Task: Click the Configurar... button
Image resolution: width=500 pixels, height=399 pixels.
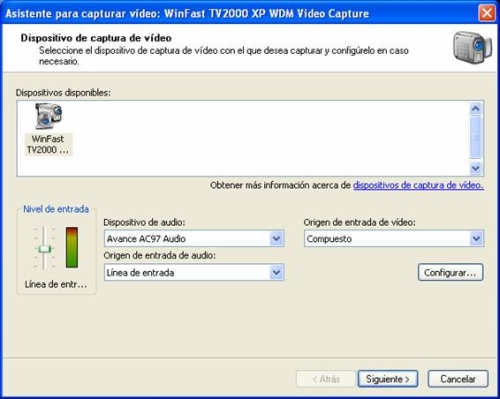Action: (x=450, y=272)
